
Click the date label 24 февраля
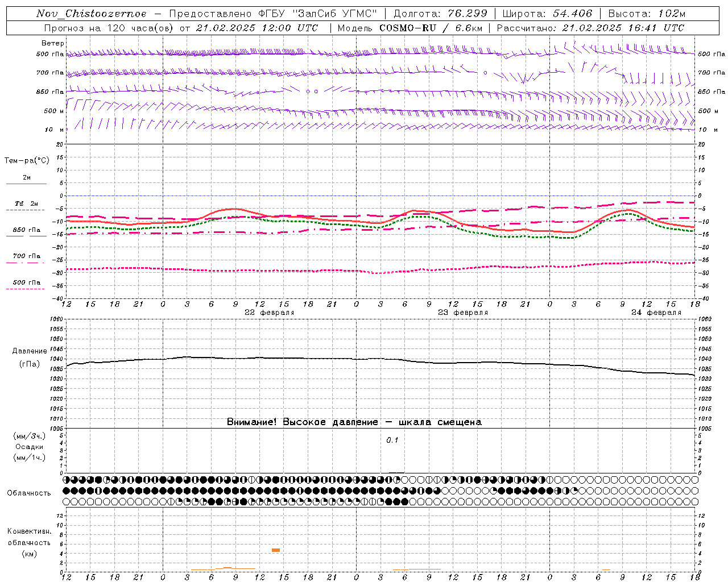(656, 313)
